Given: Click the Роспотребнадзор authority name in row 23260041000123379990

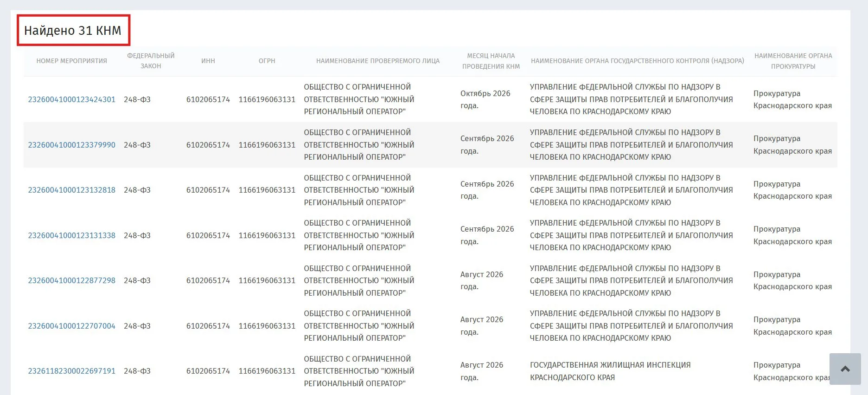Looking at the screenshot, I should (x=632, y=145).
